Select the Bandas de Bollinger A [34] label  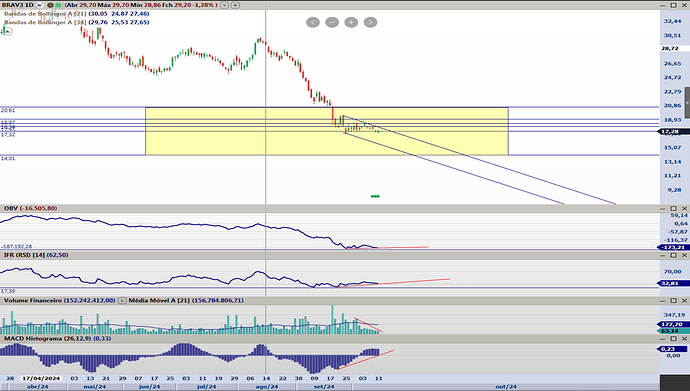(x=45, y=22)
